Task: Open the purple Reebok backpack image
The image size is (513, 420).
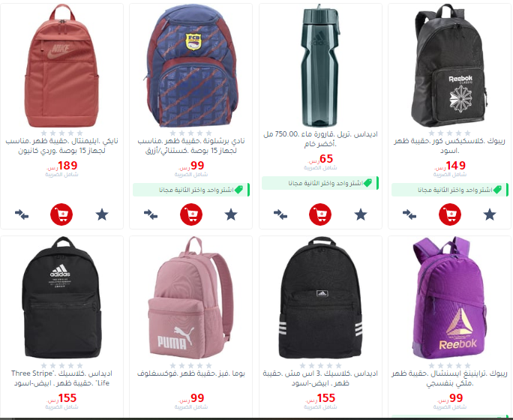Action: pyautogui.click(x=450, y=298)
